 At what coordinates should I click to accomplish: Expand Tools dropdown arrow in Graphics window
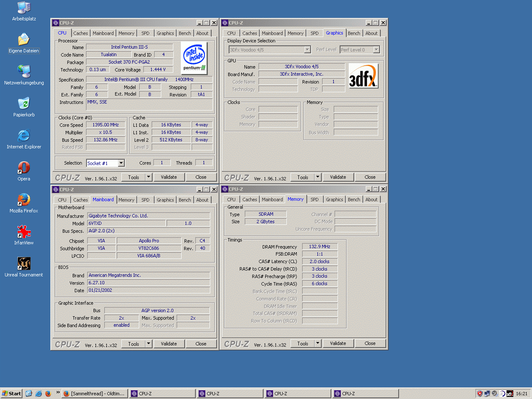318,177
